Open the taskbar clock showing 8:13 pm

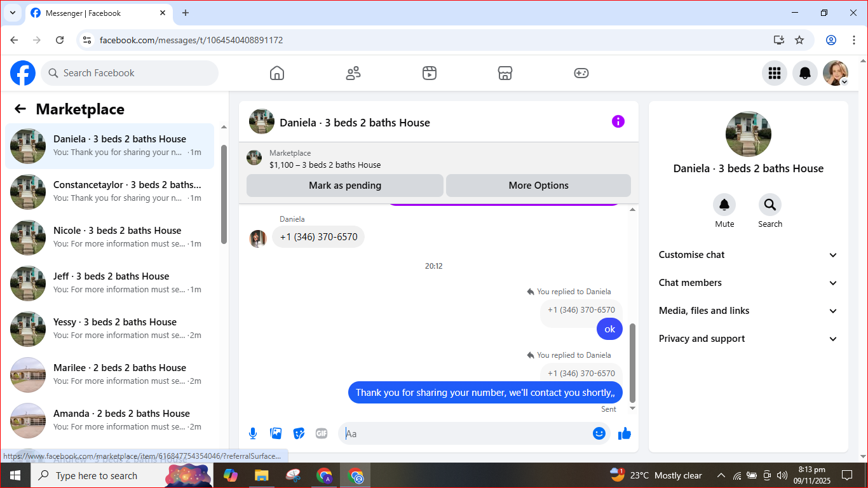pyautogui.click(x=812, y=475)
